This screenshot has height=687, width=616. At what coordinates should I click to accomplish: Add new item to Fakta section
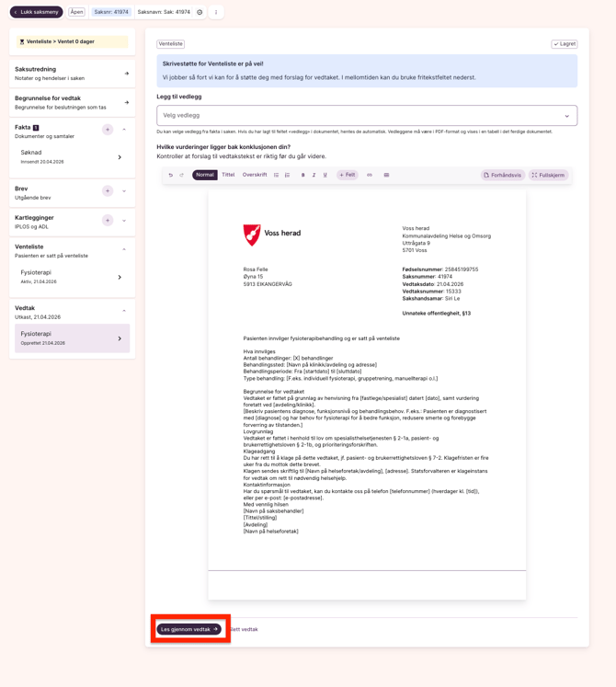click(108, 130)
